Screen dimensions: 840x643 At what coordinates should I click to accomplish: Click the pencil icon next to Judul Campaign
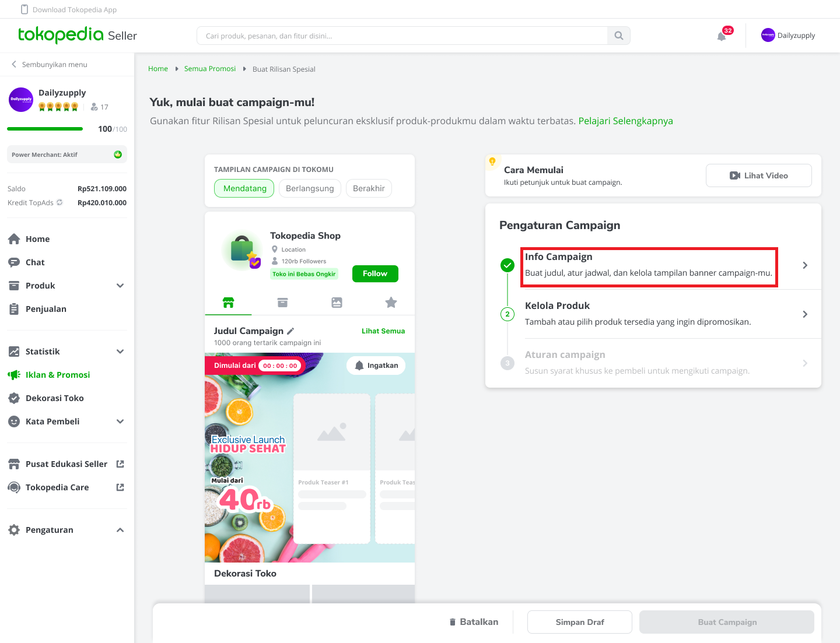(x=290, y=331)
